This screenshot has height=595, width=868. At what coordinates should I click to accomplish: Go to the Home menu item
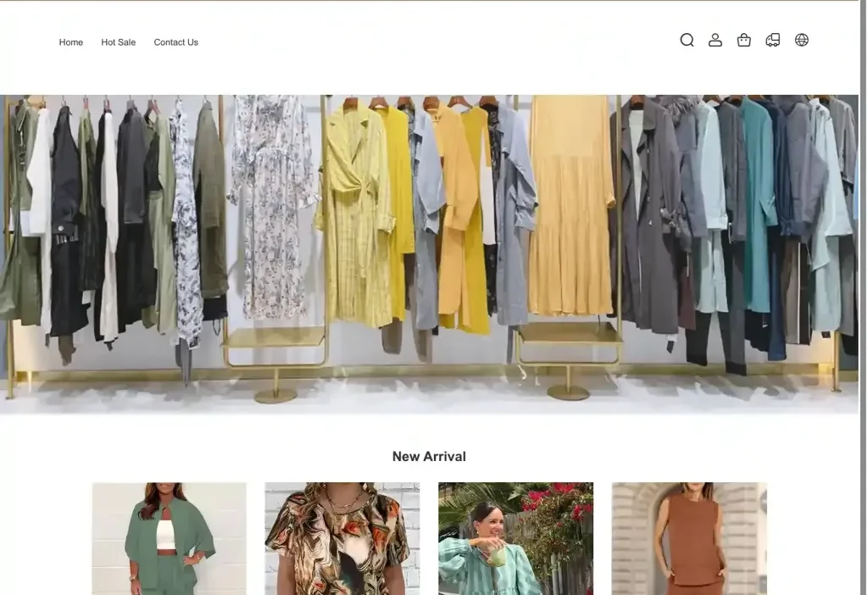tap(71, 42)
